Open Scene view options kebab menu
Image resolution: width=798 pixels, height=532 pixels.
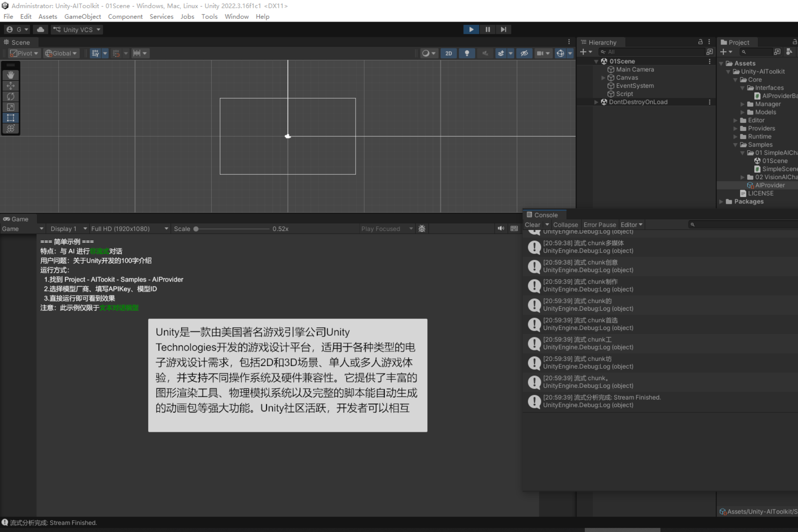point(569,42)
